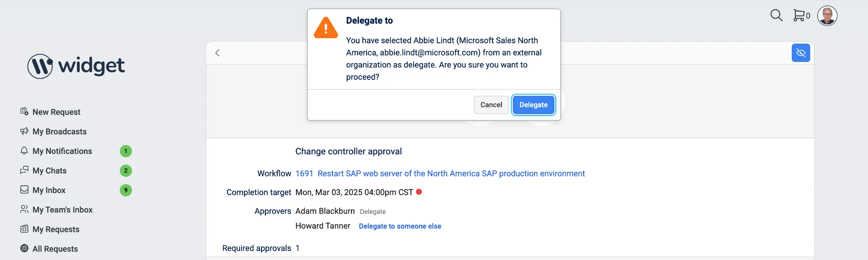868x260 pixels.
Task: Click the My Notifications bell icon
Action: pyautogui.click(x=24, y=151)
